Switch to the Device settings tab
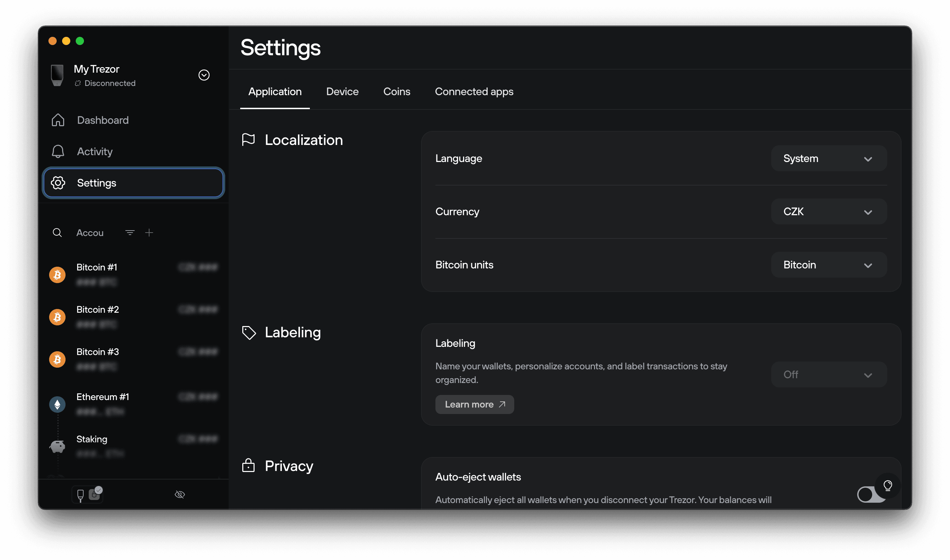Image resolution: width=950 pixels, height=560 pixels. pyautogui.click(x=342, y=91)
